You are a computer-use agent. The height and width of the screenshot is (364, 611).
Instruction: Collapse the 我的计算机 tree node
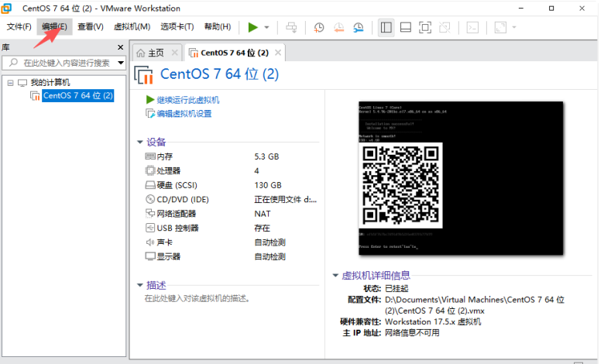click(x=11, y=83)
